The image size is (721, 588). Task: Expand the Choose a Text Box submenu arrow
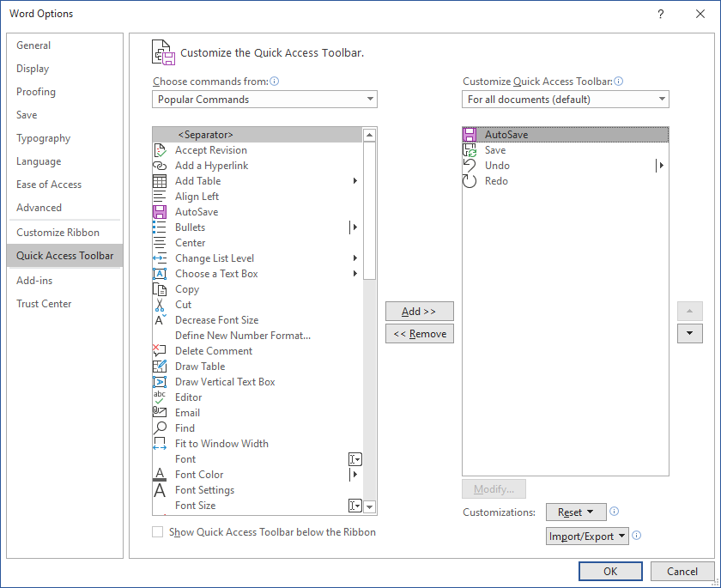tap(355, 274)
